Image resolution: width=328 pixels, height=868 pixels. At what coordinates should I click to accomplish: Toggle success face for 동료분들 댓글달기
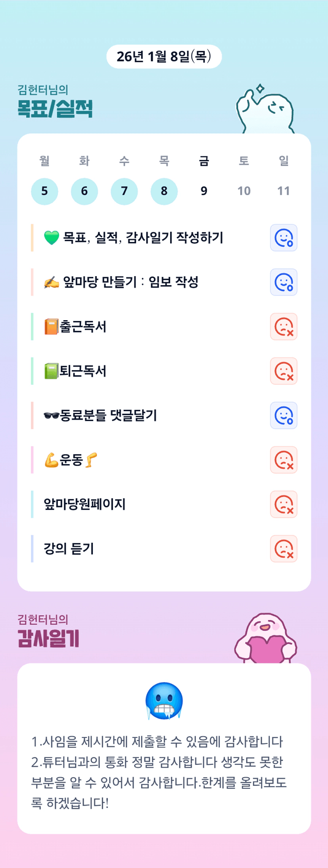[284, 416]
